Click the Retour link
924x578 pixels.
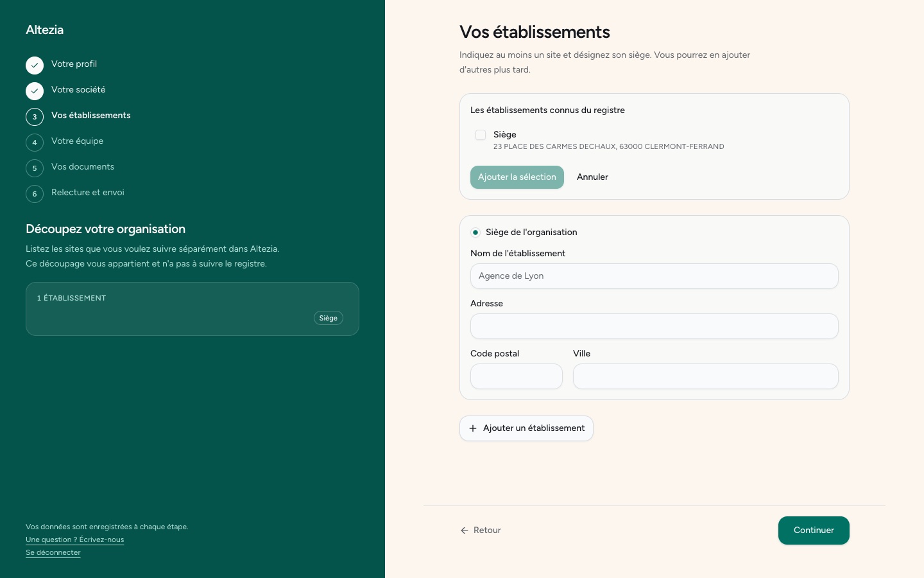481,530
